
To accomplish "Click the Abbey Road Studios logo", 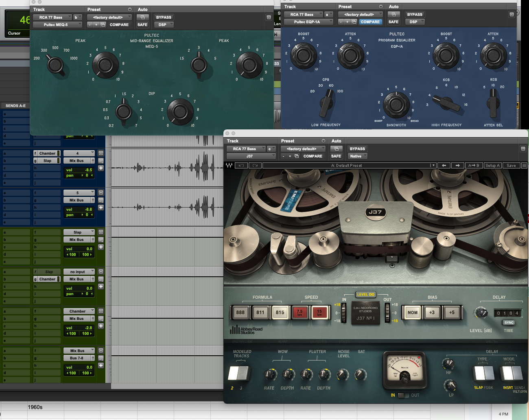I will tap(246, 330).
